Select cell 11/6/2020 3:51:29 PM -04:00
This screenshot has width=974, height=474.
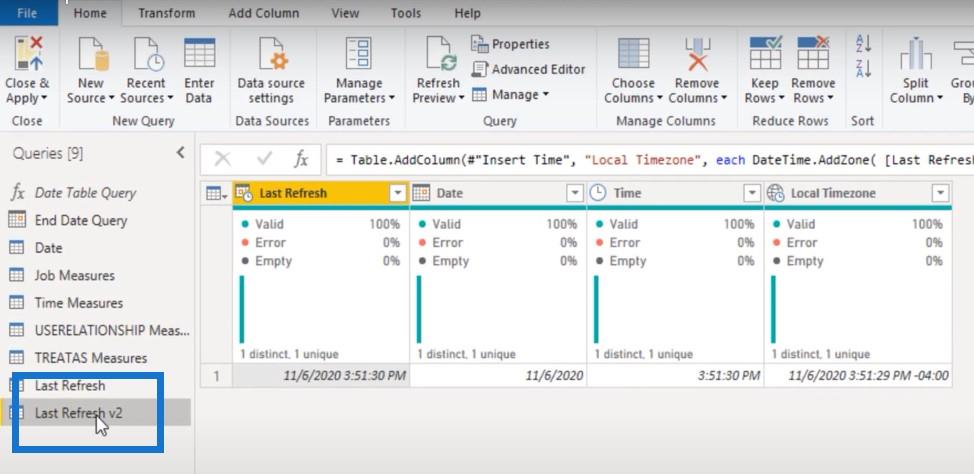858,375
